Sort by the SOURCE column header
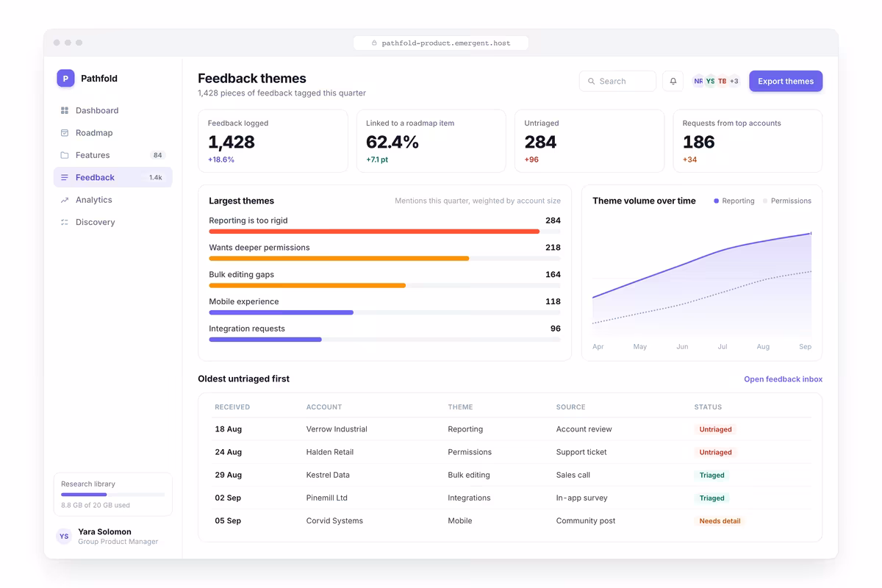This screenshot has height=588, width=882. click(x=570, y=407)
